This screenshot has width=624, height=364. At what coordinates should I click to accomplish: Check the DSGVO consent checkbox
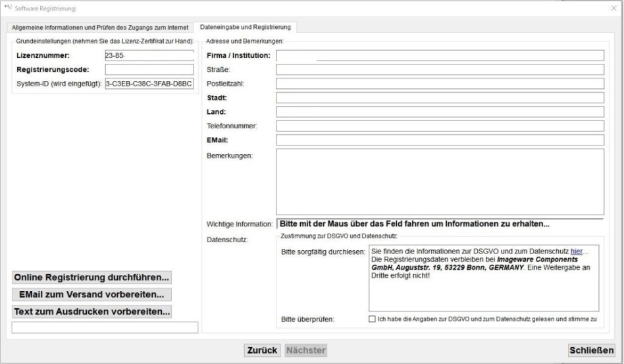[372, 319]
